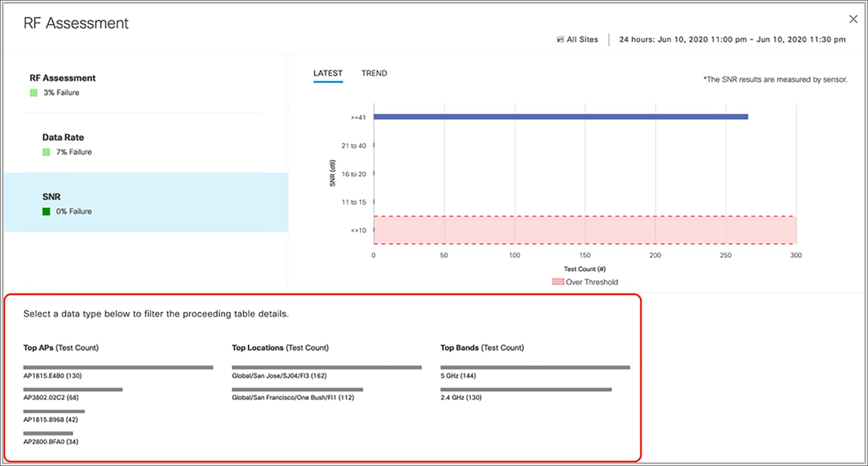Click the All Sites location icon
The image size is (868, 466).
pyautogui.click(x=560, y=39)
